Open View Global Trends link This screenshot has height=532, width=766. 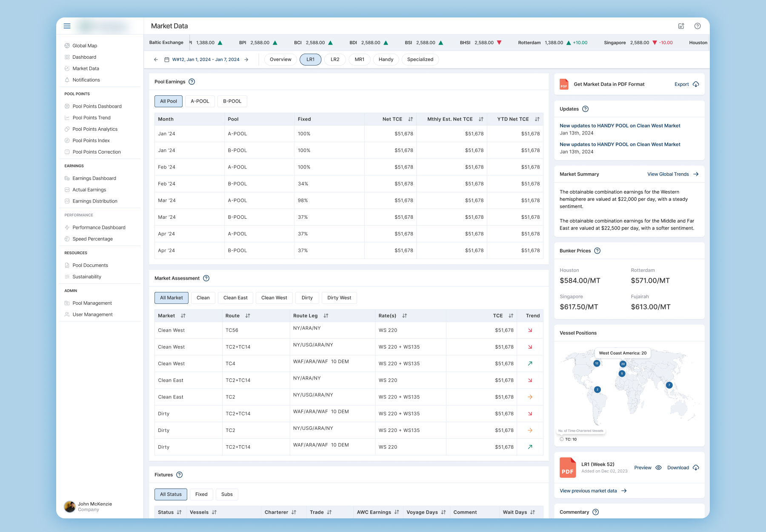673,174
